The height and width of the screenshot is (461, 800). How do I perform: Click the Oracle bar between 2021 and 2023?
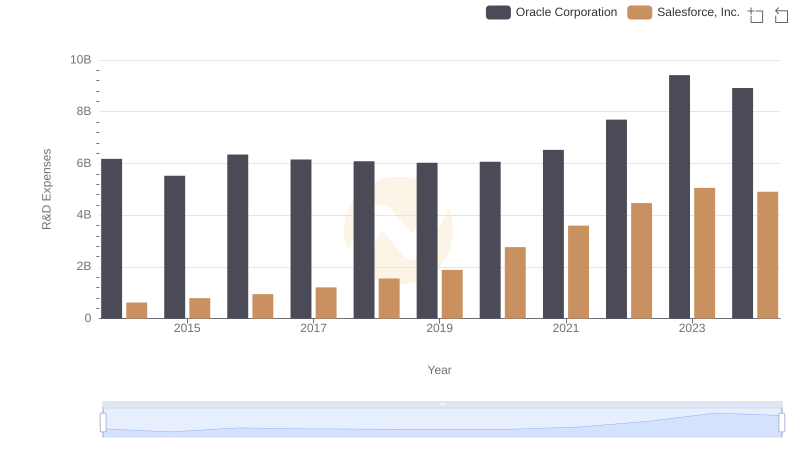pos(616,219)
